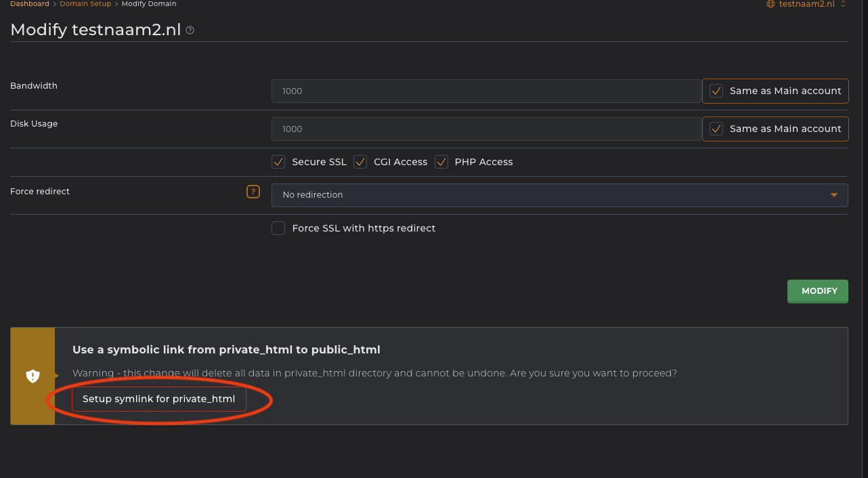Open the No redirection dropdown
Image resolution: width=868 pixels, height=478 pixels.
[x=559, y=195]
